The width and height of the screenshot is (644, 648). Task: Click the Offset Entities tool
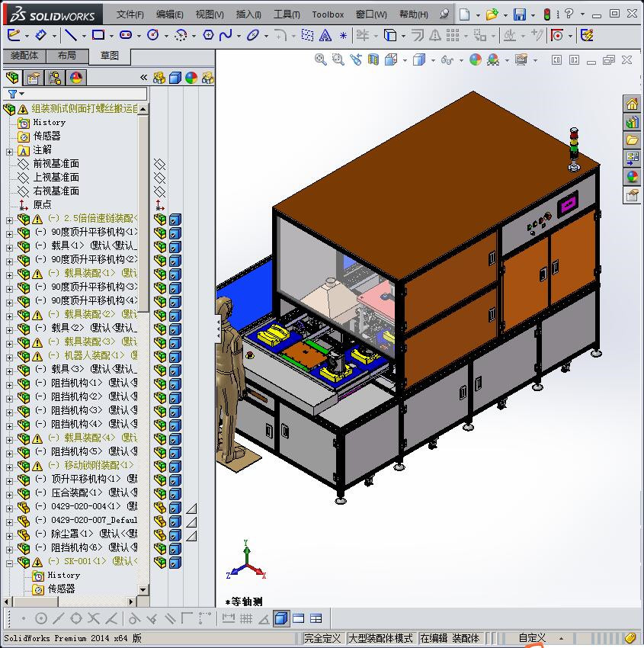[x=418, y=36]
